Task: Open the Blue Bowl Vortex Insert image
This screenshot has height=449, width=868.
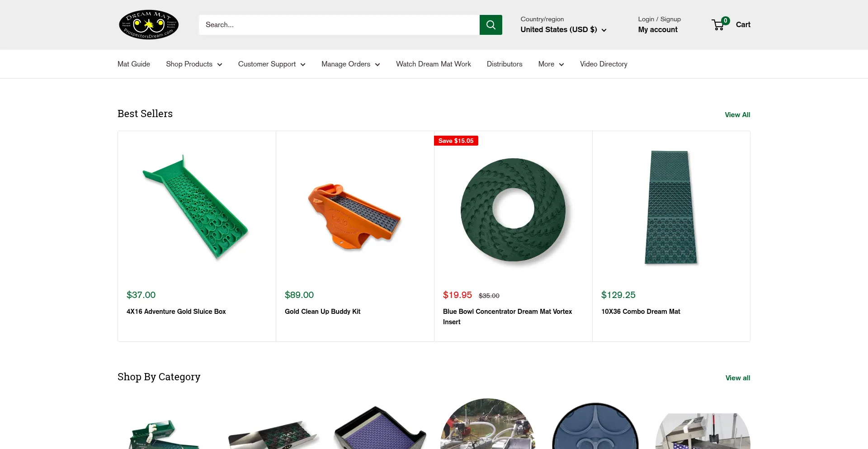Action: [513, 210]
